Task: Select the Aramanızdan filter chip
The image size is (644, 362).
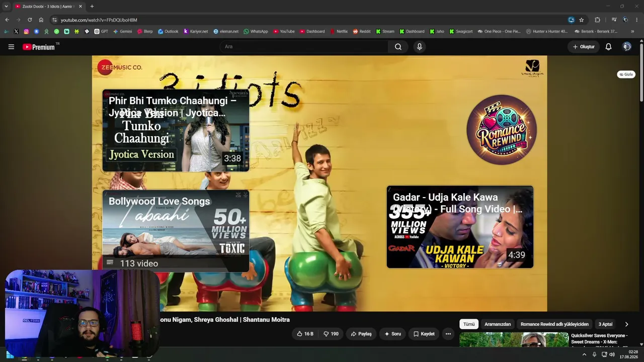Action: point(498,324)
